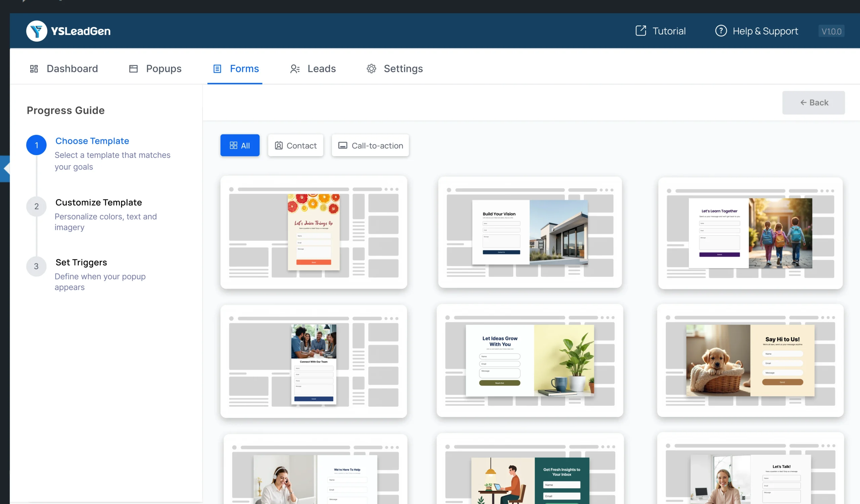Click the Call-to-action filter banner icon
Screen dimensions: 860x504
tap(343, 146)
